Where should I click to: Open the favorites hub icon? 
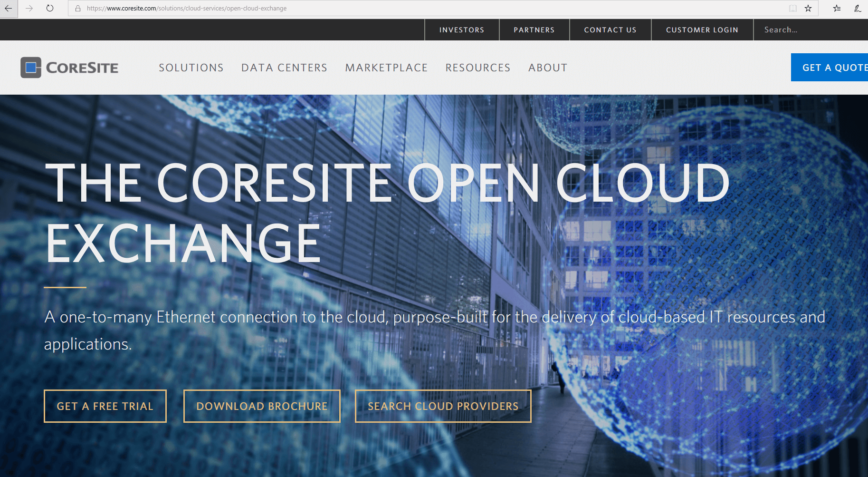[837, 8]
